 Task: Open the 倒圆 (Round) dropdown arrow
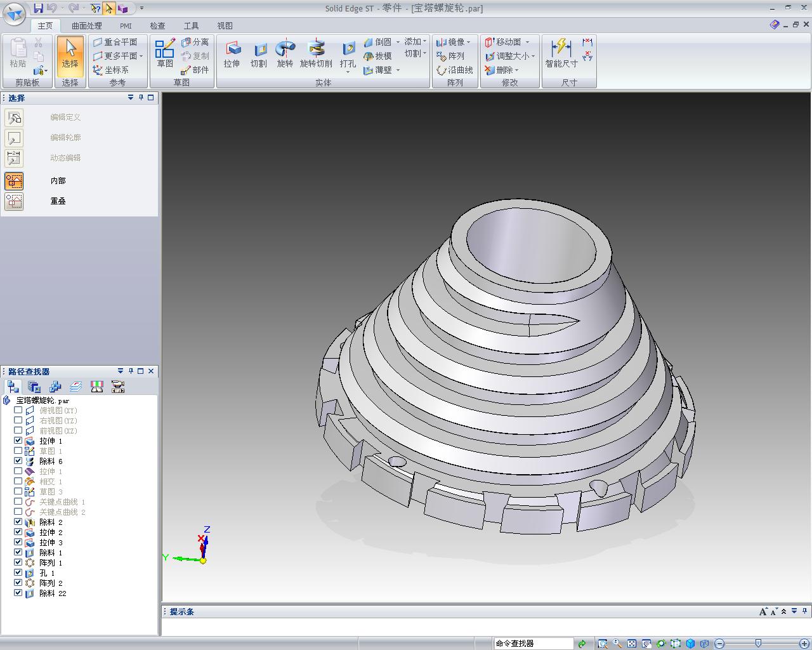click(x=398, y=42)
